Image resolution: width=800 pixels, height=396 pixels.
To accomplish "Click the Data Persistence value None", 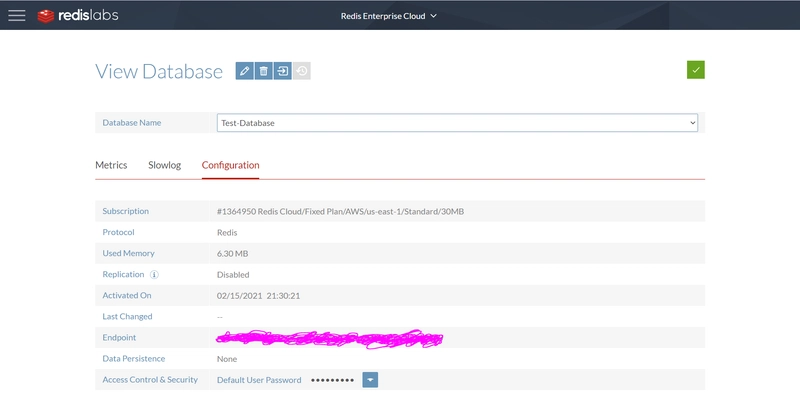I will point(227,359).
